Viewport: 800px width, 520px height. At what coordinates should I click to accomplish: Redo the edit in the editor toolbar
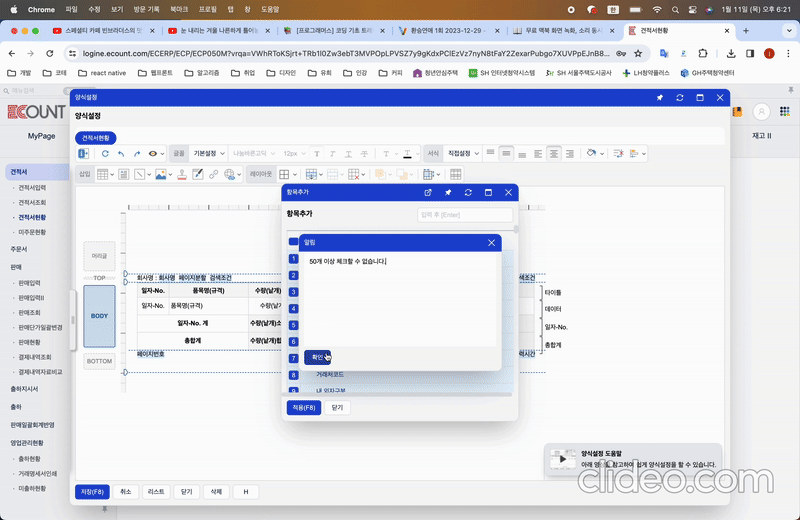(137, 154)
